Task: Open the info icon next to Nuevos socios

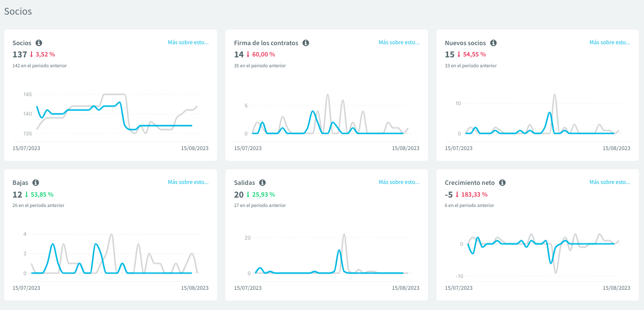Action: click(x=493, y=43)
